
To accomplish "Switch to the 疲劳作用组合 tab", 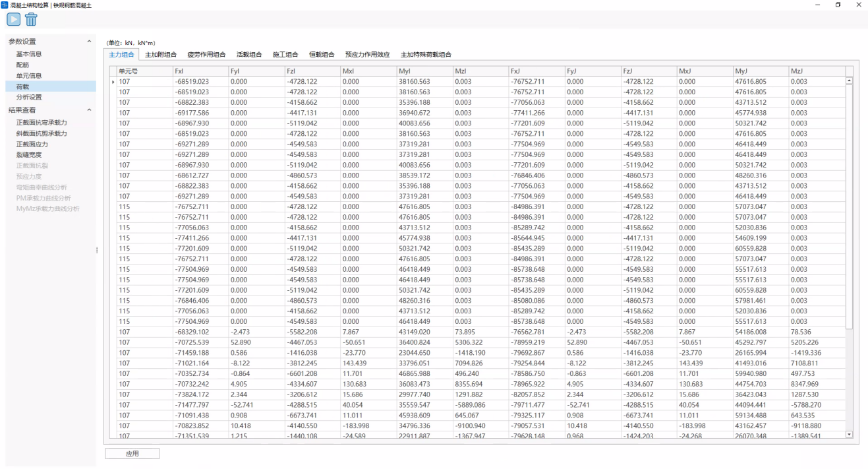I will point(206,55).
